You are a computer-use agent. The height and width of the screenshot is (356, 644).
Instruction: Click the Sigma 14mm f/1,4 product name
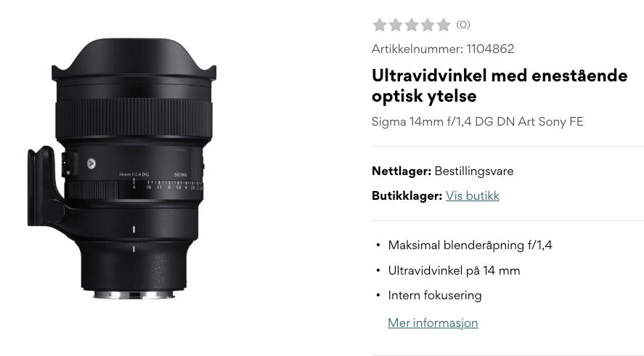pyautogui.click(x=477, y=121)
